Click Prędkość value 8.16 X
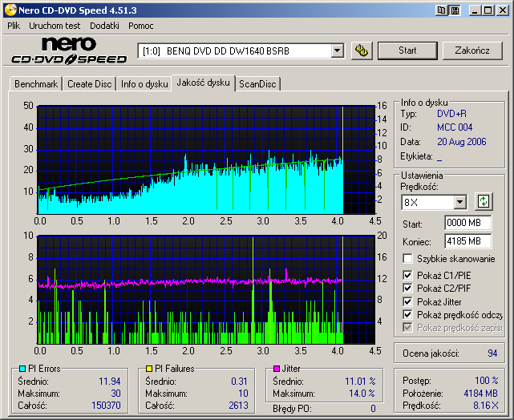 coord(485,406)
